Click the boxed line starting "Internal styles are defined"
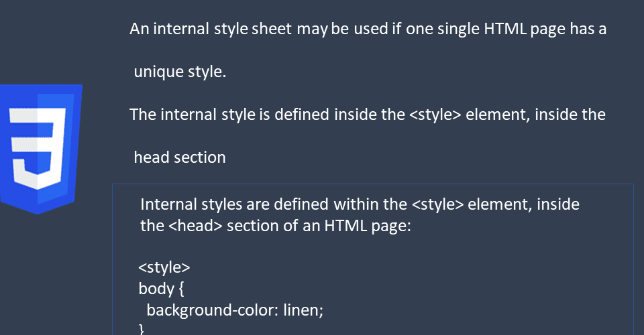644x335 pixels. [x=360, y=204]
